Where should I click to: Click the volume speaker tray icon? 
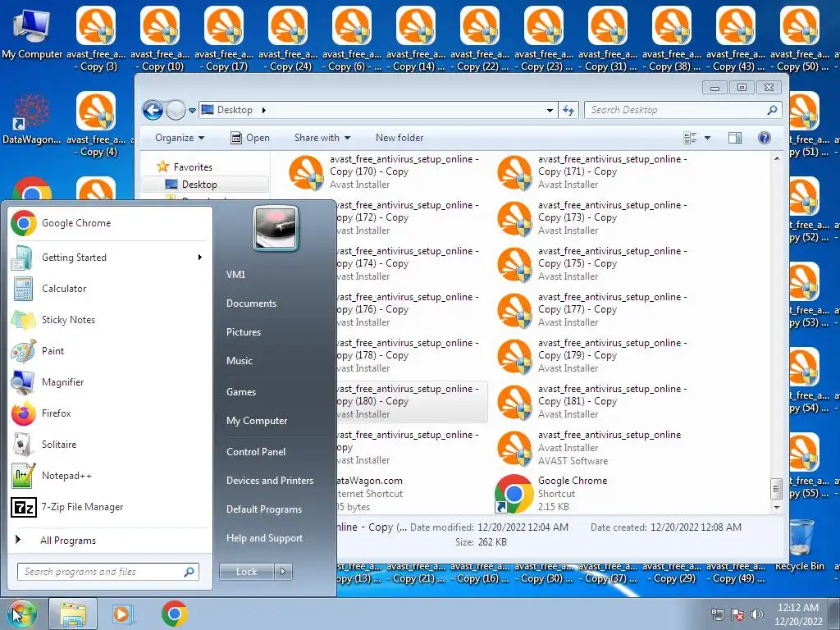pyautogui.click(x=756, y=614)
